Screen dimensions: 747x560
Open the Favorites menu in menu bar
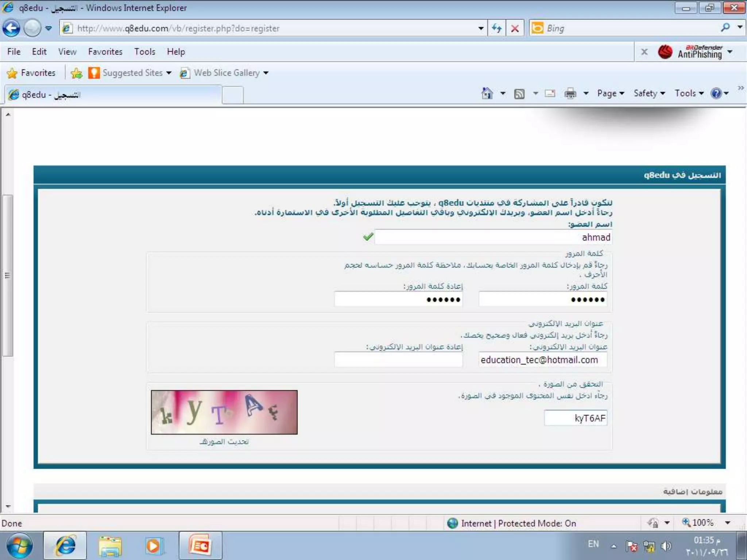[x=105, y=52]
